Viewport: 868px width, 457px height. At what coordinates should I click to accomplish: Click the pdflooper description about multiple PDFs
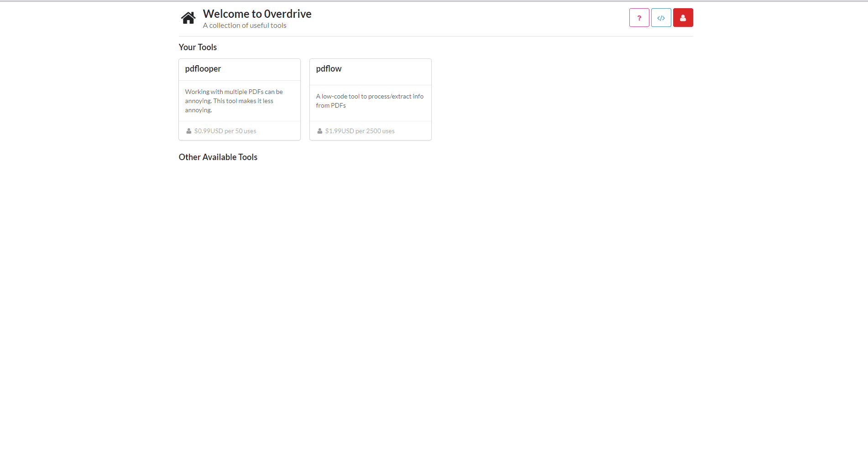234,101
